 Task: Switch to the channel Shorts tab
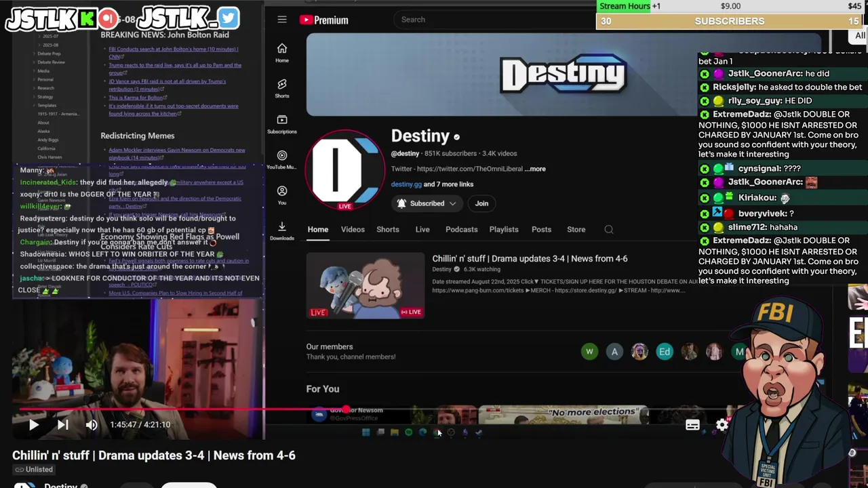388,230
